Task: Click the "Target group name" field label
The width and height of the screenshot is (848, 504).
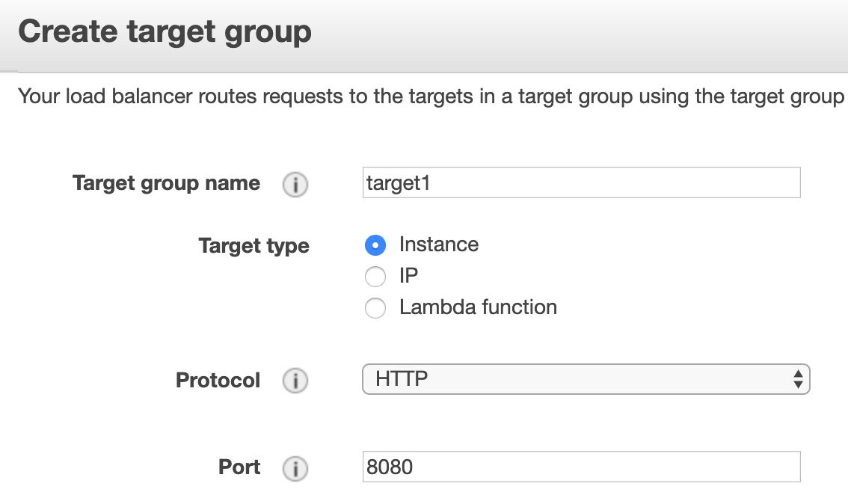Action: pos(166,183)
